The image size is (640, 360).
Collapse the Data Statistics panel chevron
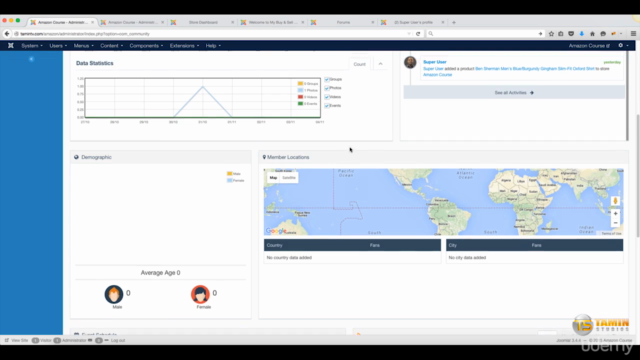click(380, 64)
